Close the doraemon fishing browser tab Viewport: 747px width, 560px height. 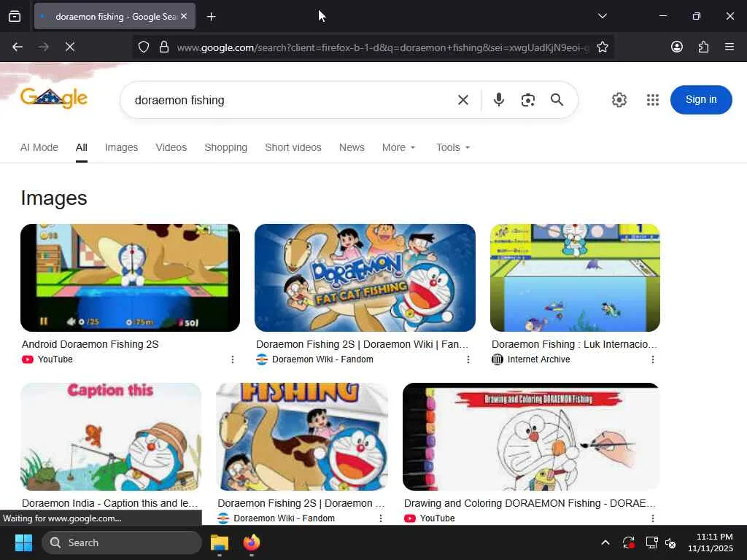(x=184, y=16)
